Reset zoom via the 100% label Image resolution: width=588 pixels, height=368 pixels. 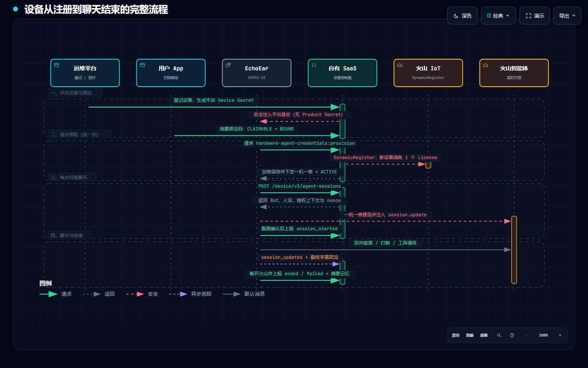543,335
